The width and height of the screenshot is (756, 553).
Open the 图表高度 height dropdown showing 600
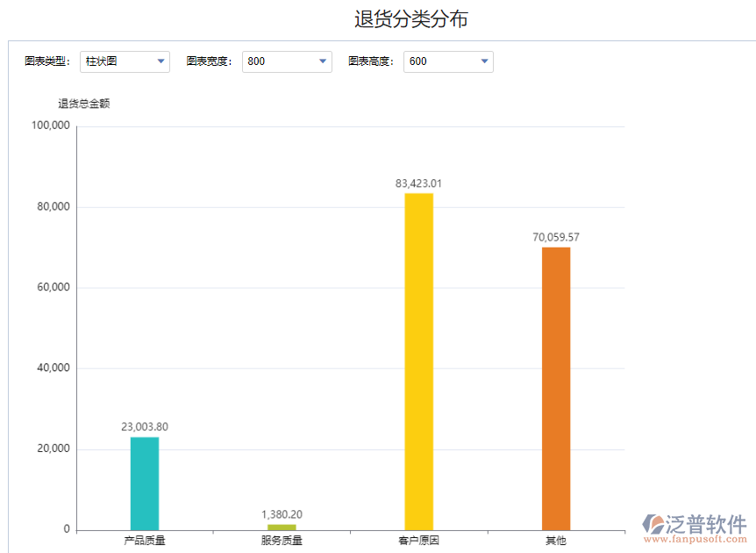click(448, 61)
